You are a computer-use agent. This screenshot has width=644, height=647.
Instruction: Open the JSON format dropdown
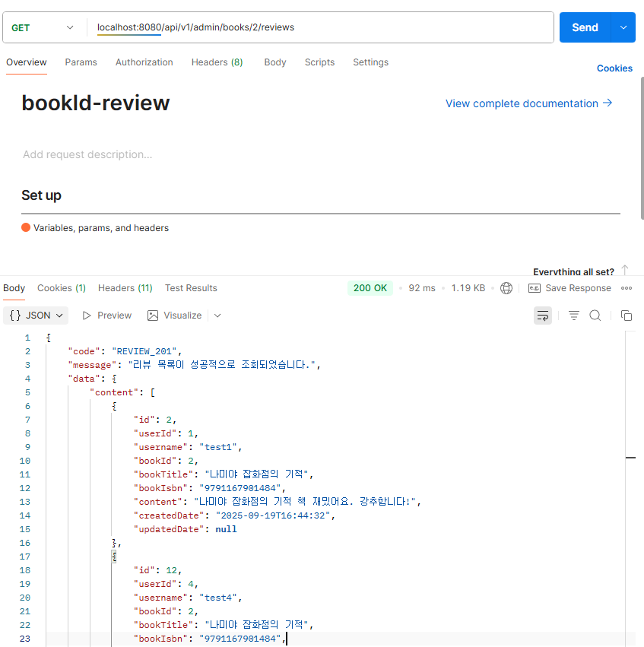36,316
